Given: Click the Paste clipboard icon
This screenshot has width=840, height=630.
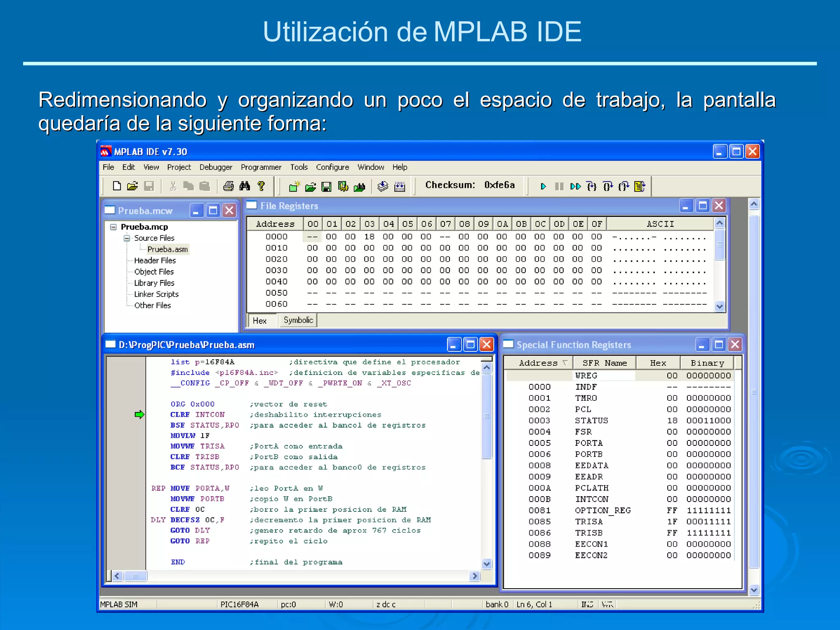Looking at the screenshot, I should click(x=204, y=186).
